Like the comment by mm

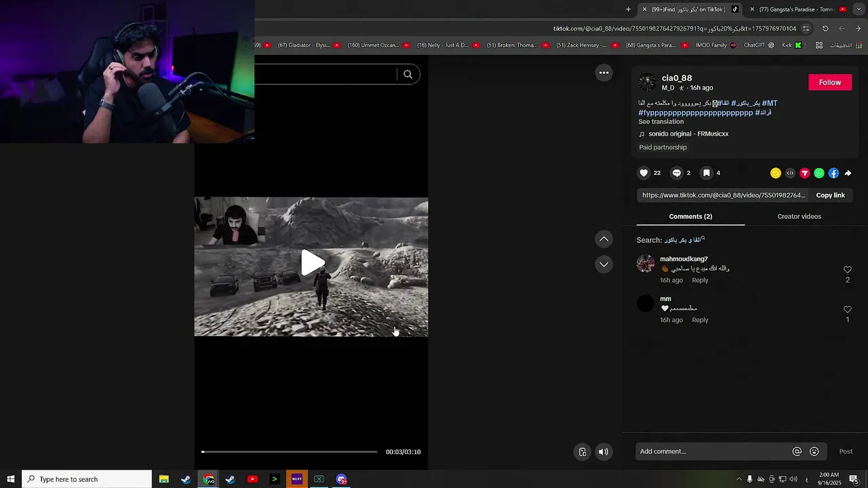[x=847, y=310]
